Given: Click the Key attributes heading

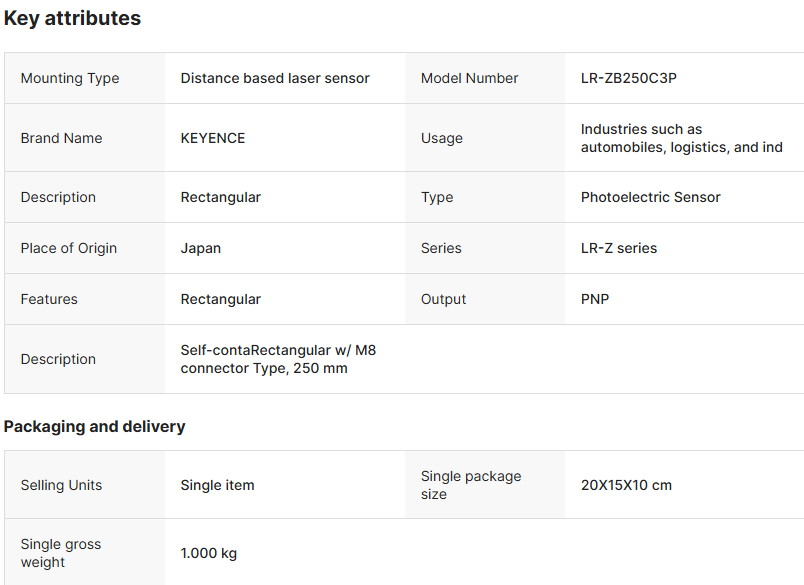Looking at the screenshot, I should 72,18.
